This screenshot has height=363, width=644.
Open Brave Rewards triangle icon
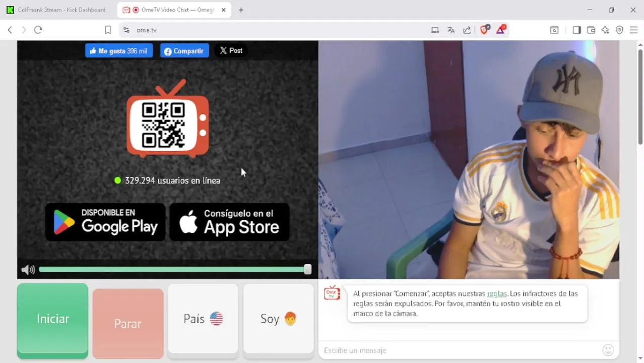(x=500, y=30)
